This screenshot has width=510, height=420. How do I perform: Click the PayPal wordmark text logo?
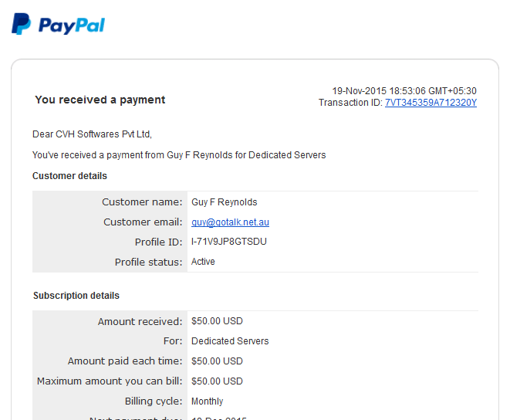point(72,25)
